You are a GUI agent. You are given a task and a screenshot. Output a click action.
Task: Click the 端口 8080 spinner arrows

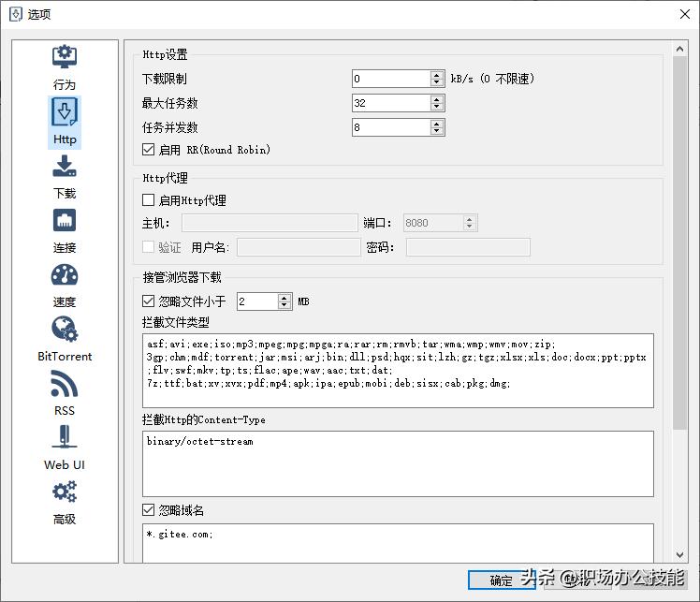point(469,223)
